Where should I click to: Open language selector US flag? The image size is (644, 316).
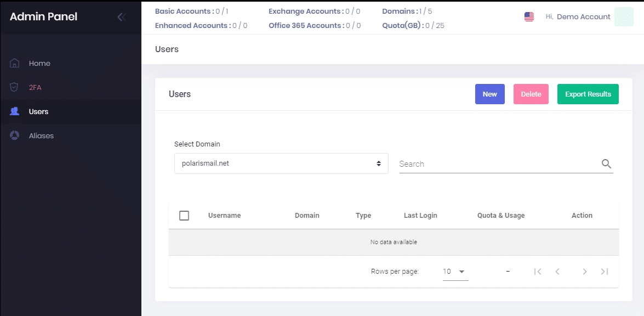[x=529, y=17]
